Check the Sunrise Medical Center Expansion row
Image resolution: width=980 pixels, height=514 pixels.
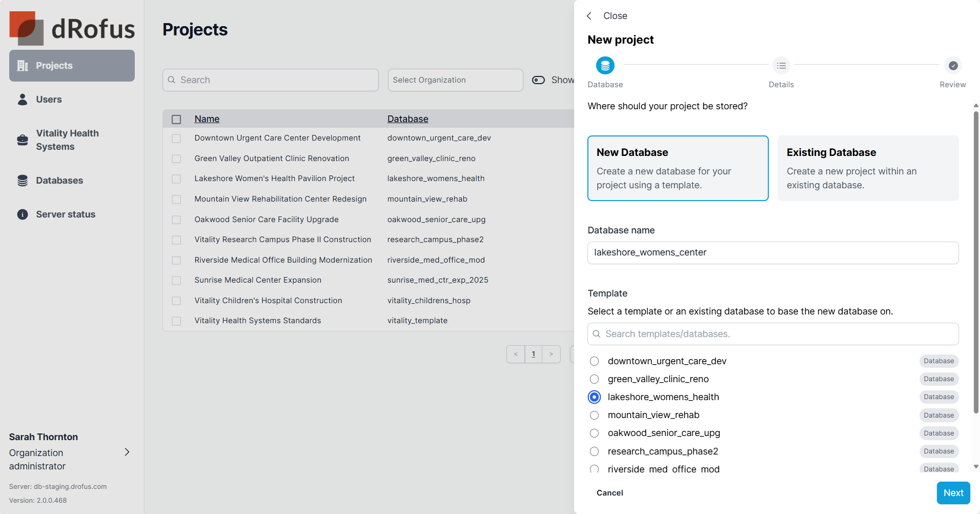tap(176, 281)
